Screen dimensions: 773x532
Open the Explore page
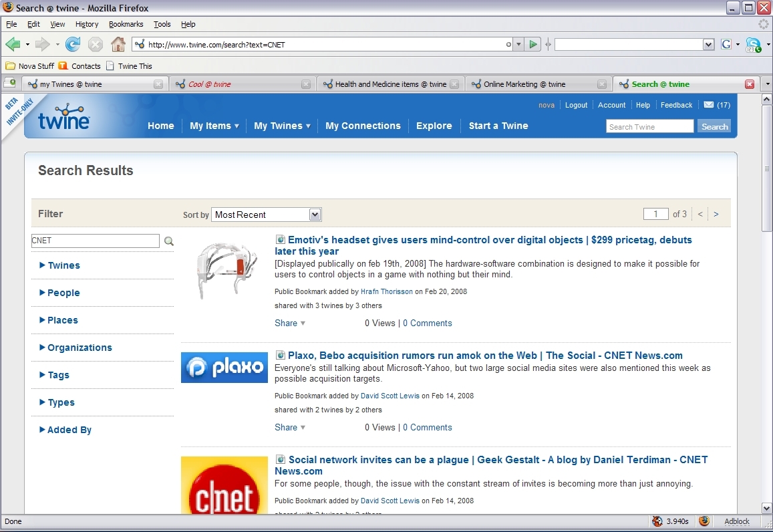click(x=434, y=126)
